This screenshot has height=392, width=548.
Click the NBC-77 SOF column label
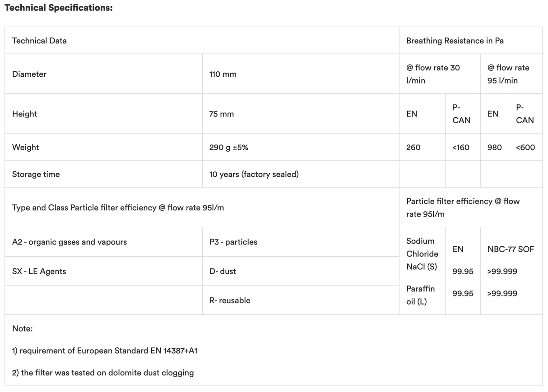pos(510,249)
